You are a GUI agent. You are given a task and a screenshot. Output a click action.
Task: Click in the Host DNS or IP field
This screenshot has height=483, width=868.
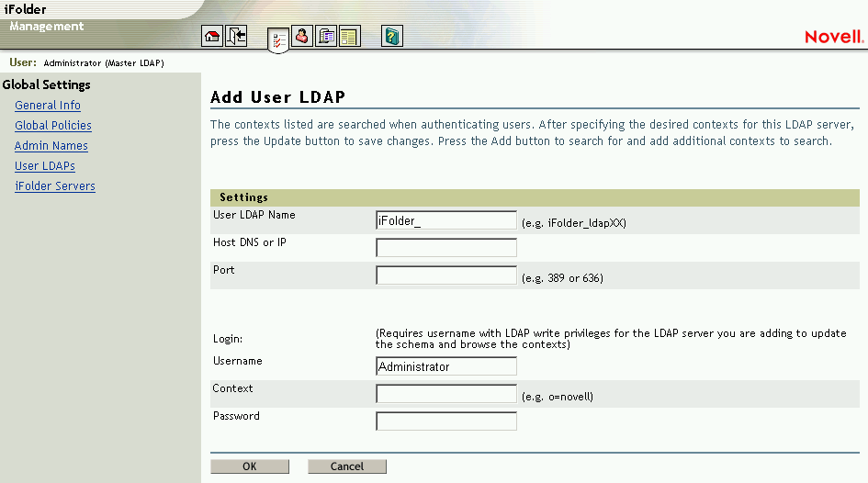click(x=446, y=248)
